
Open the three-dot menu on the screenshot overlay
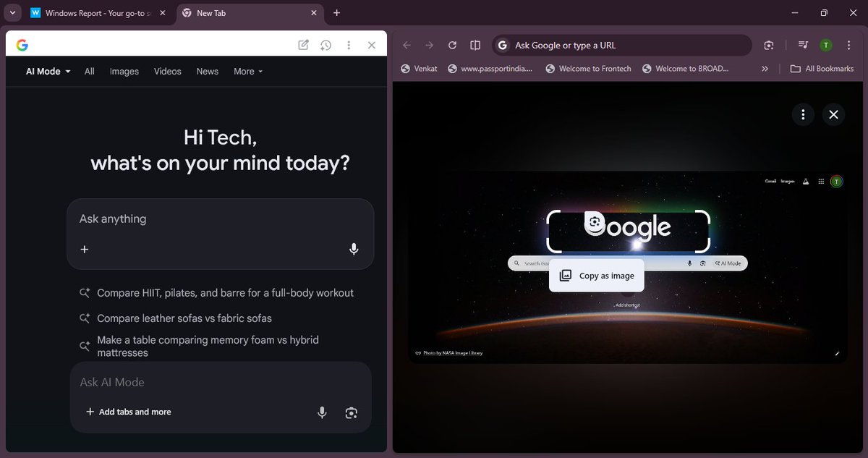tap(803, 114)
